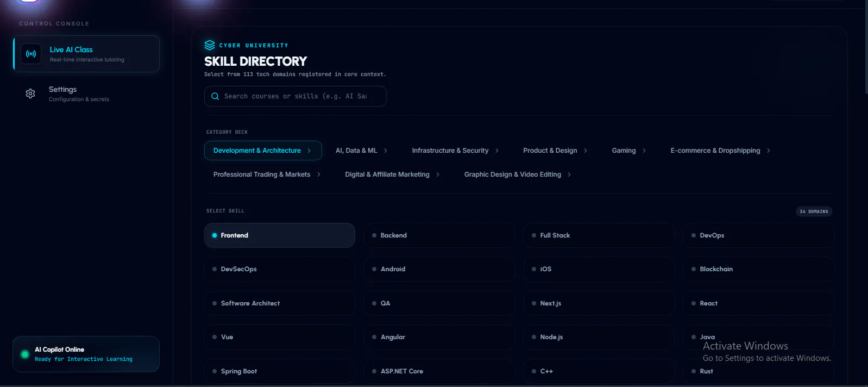Select Product & Design category
This screenshot has height=387, width=868.
pos(555,151)
